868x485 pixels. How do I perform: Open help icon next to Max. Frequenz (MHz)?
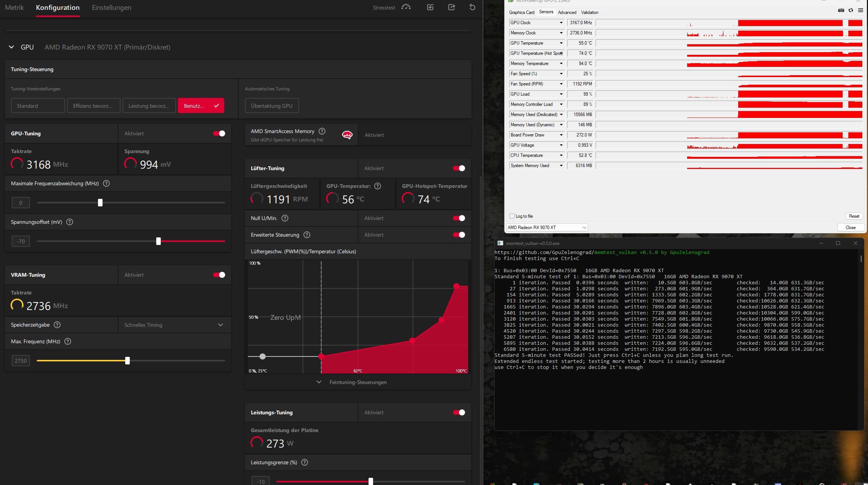pos(68,341)
